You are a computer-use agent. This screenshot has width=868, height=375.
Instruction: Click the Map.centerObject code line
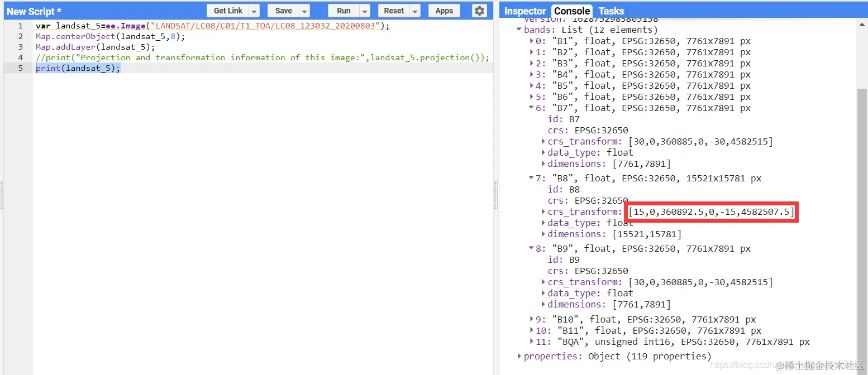110,36
